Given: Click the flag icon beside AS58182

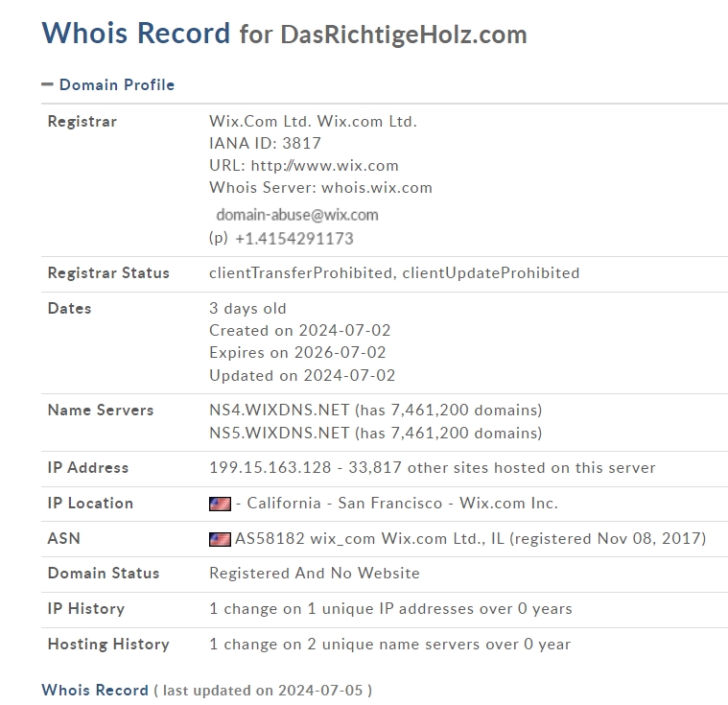Looking at the screenshot, I should click(220, 539).
